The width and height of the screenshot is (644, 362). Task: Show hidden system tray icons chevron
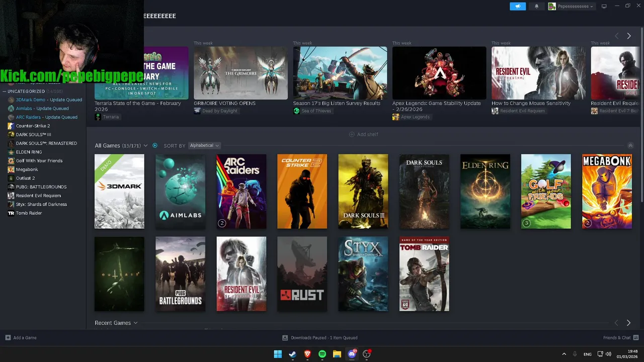[564, 354]
